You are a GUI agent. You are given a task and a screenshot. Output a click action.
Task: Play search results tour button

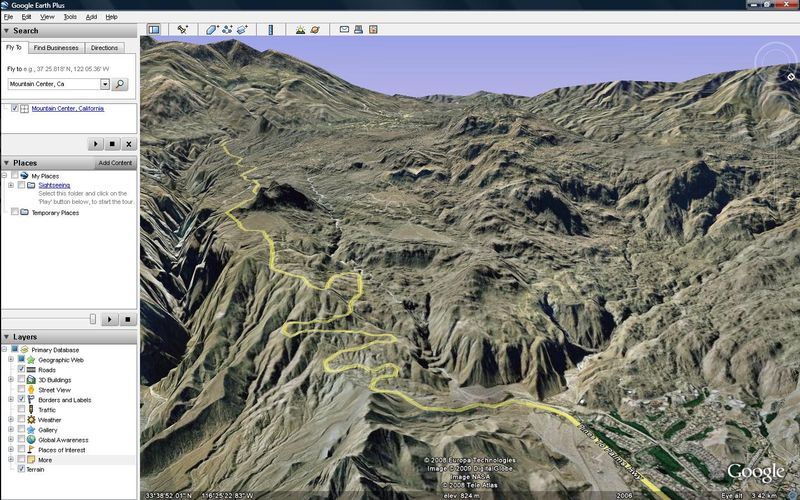pos(95,144)
